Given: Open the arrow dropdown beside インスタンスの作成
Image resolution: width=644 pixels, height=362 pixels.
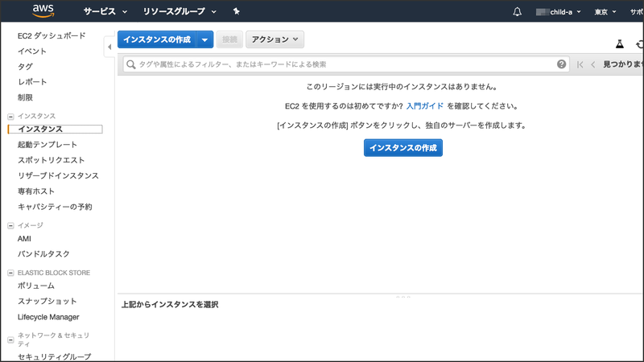Looking at the screenshot, I should click(x=204, y=39).
